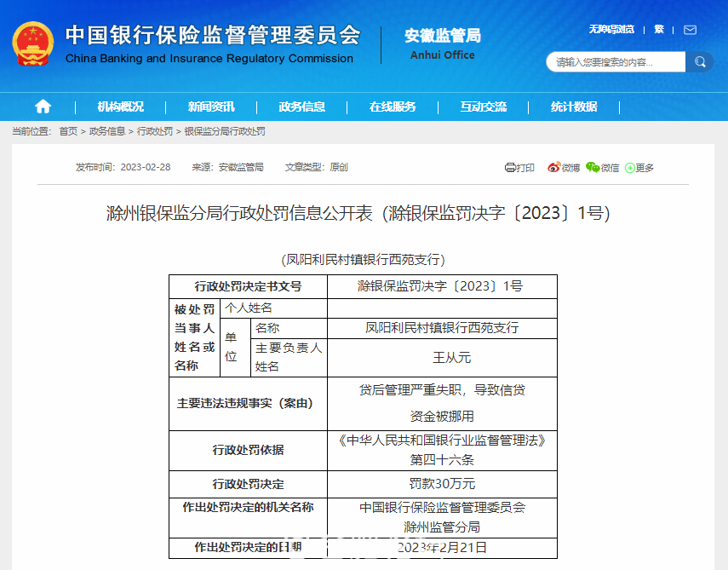Open the 机构概况 menu
The width and height of the screenshot is (728, 570).
[120, 107]
